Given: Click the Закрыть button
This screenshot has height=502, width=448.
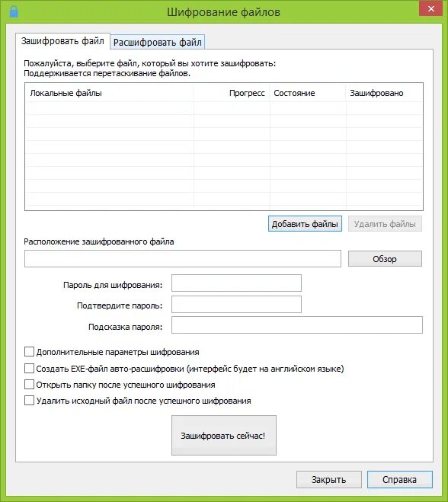Looking at the screenshot, I should coord(329,479).
